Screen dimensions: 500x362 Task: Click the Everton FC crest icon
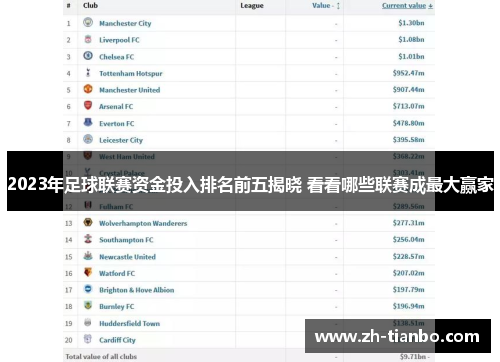[x=88, y=122]
